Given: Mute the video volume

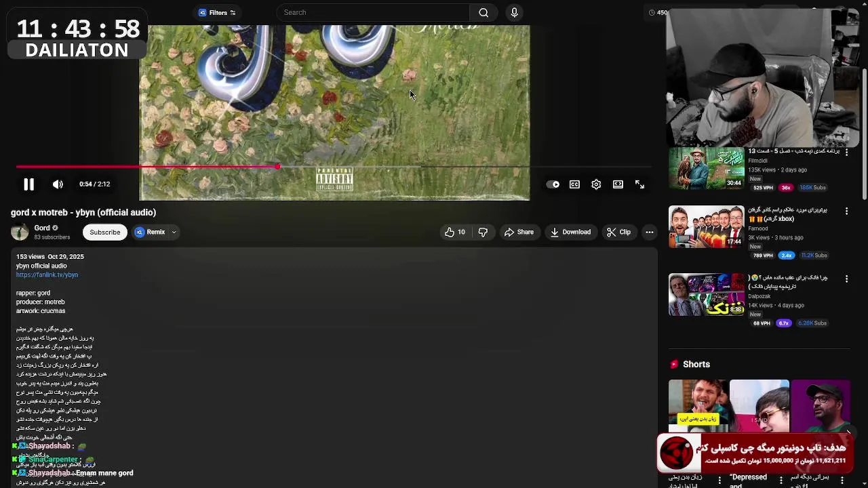Looking at the screenshot, I should point(58,184).
